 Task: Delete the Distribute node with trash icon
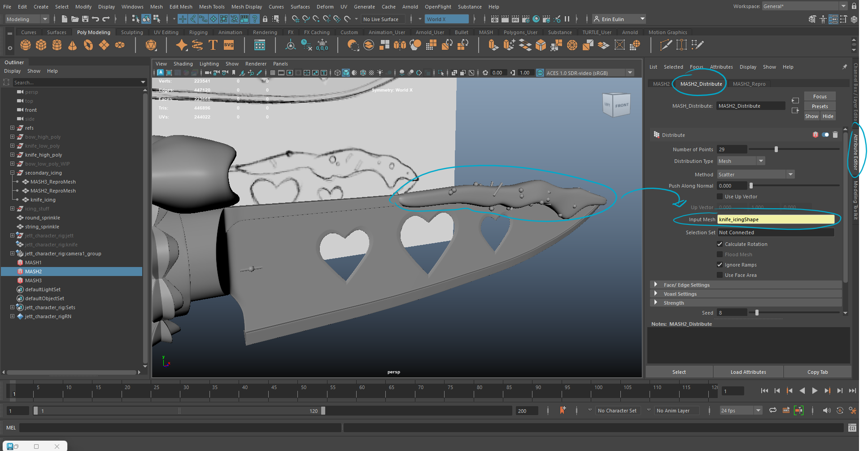(x=835, y=135)
